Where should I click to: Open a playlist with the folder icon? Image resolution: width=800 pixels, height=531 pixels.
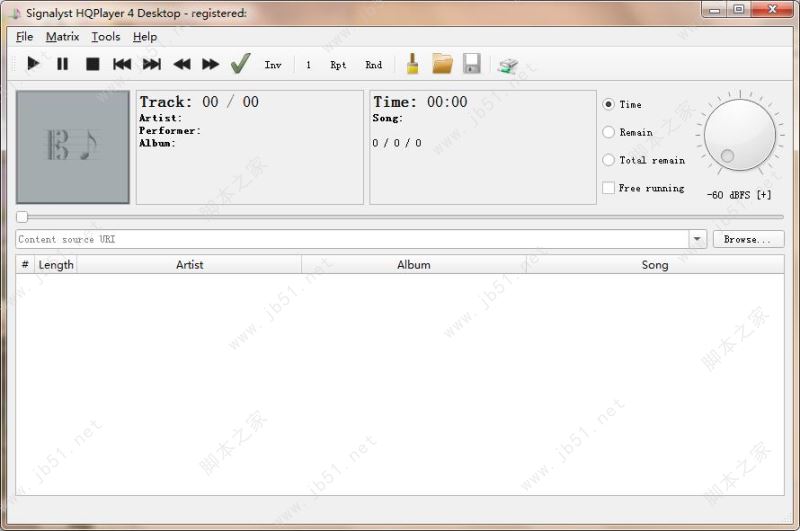[442, 64]
